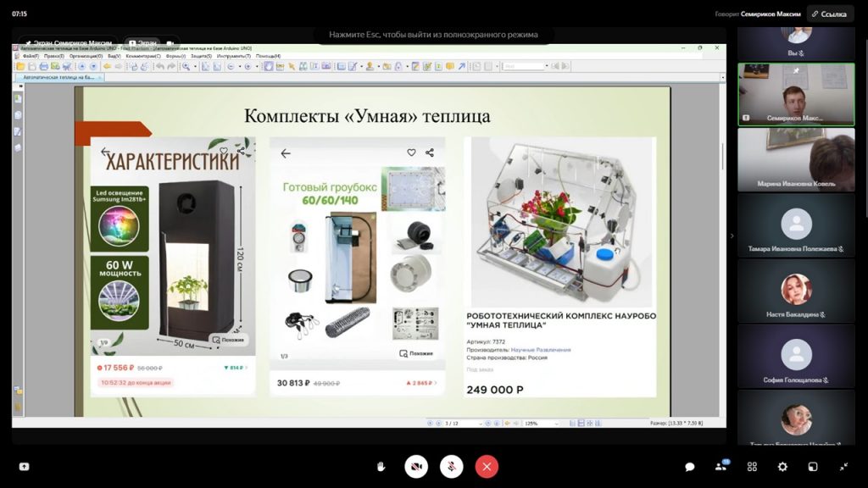Image resolution: width=868 pixels, height=488 pixels.
Task: Select София Голощапова participant tile
Action: 796,357
